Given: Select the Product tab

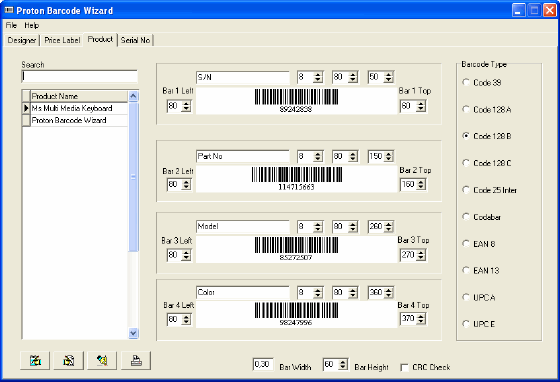Looking at the screenshot, I should pyautogui.click(x=100, y=39).
